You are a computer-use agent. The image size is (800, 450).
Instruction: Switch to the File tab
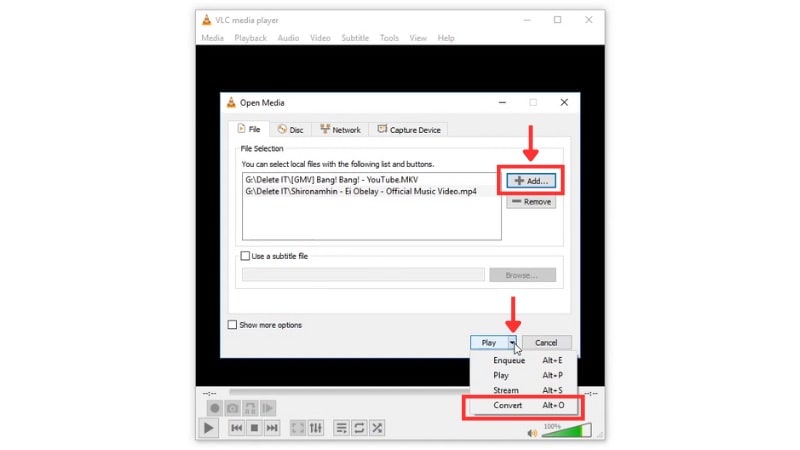(x=249, y=129)
